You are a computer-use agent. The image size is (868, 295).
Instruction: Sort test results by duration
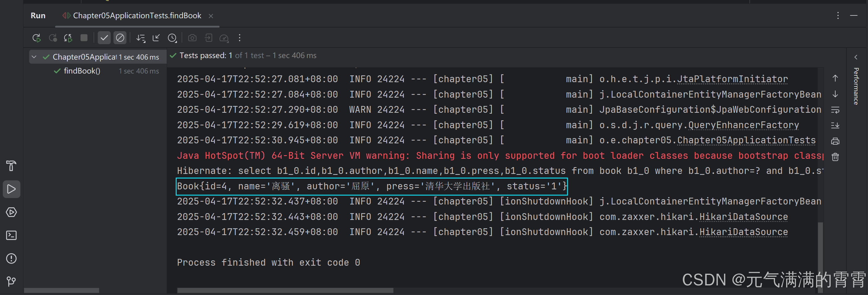(x=140, y=38)
